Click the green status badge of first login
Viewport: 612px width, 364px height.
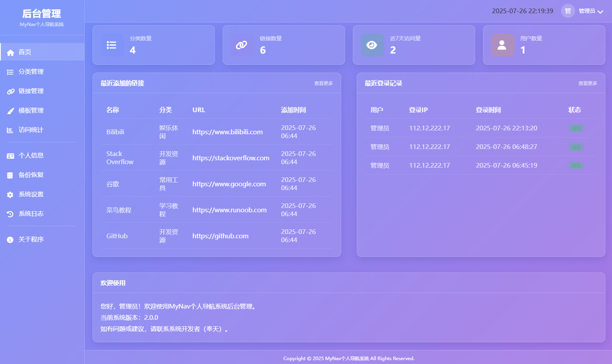click(576, 128)
